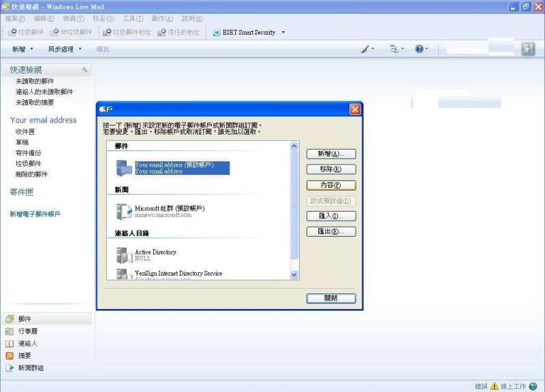545x392 pixels.
Task: Open the 移至 menu
Action: pos(103,18)
